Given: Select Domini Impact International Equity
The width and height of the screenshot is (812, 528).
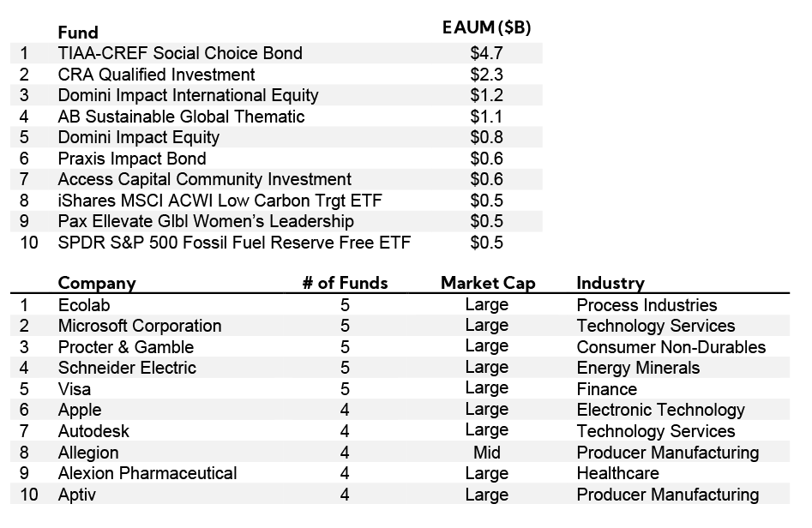Looking at the screenshot, I should click(188, 95).
